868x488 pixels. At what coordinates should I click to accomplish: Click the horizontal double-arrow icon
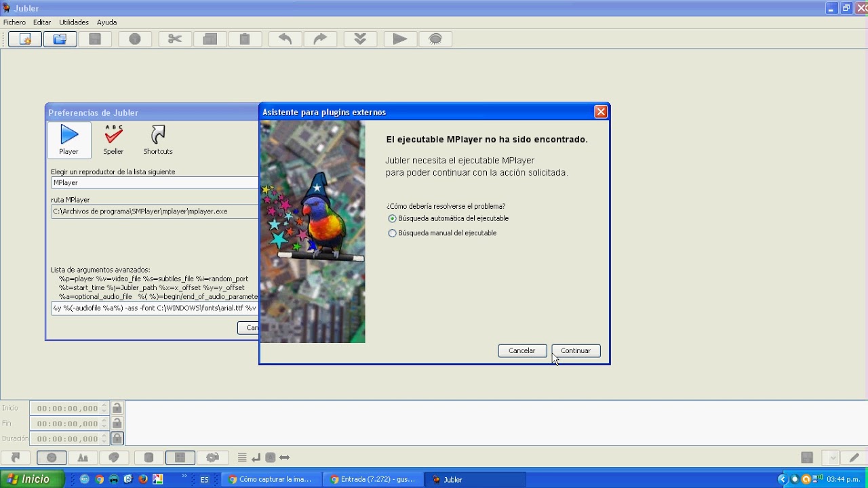coord(285,457)
